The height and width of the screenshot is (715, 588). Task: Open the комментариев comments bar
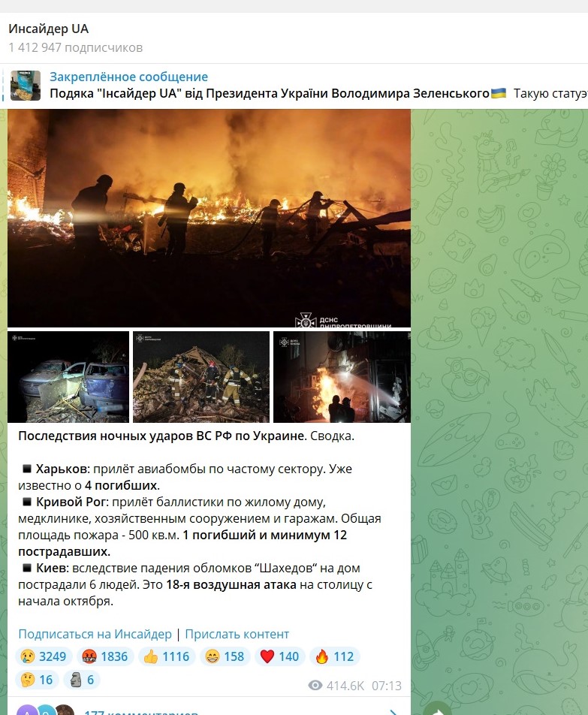[x=210, y=708]
